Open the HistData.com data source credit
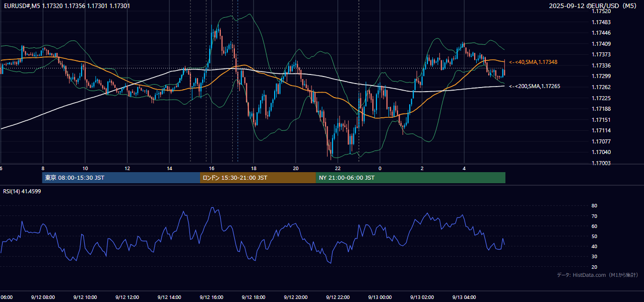Screen dimensions: 644x302 (598, 275)
